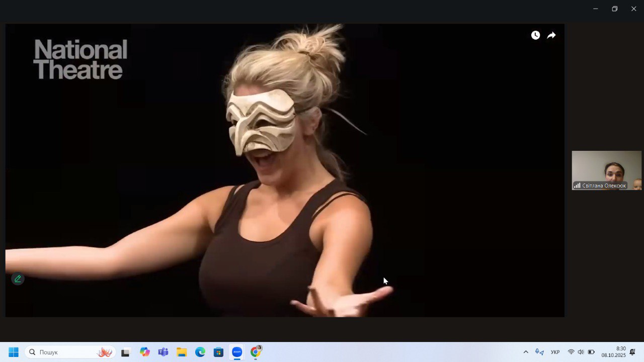Open the green annotate pencil tool
The height and width of the screenshot is (362, 644).
[18, 279]
